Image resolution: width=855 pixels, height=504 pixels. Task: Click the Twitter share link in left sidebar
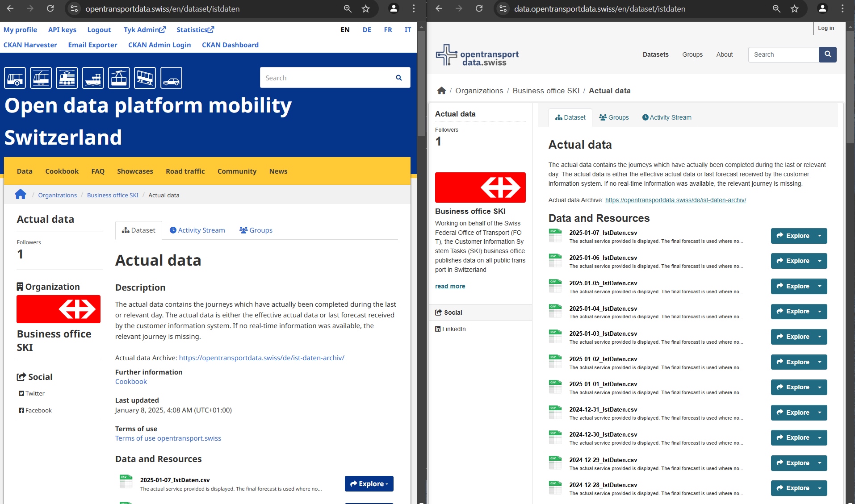32,393
